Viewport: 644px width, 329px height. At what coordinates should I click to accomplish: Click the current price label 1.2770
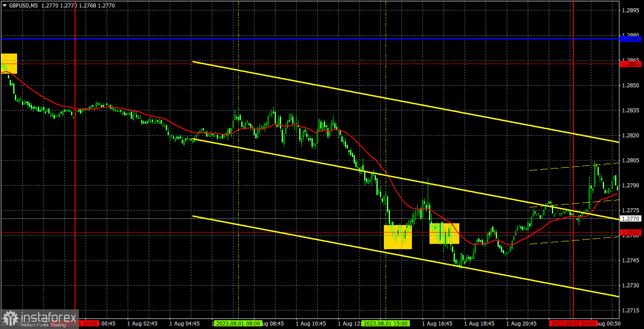(x=630, y=218)
